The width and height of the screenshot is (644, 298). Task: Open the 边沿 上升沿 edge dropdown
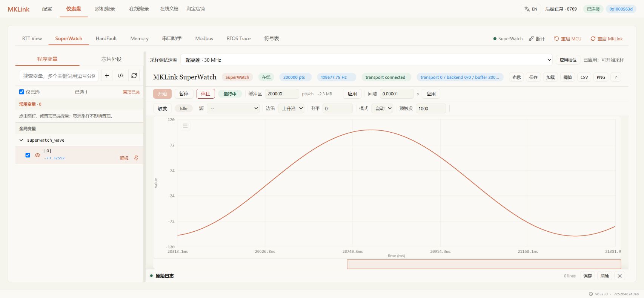click(x=291, y=109)
